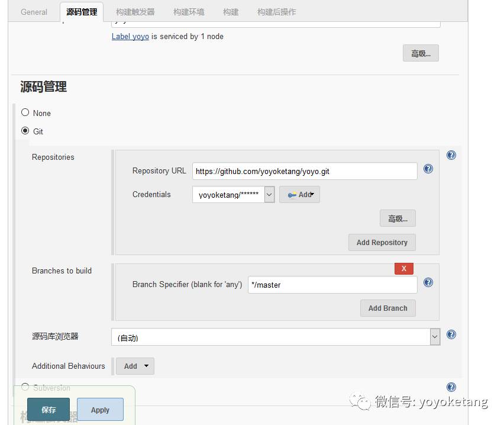Open help icon beside Branch Specifier
The image size is (504, 425).
pyautogui.click(x=428, y=282)
